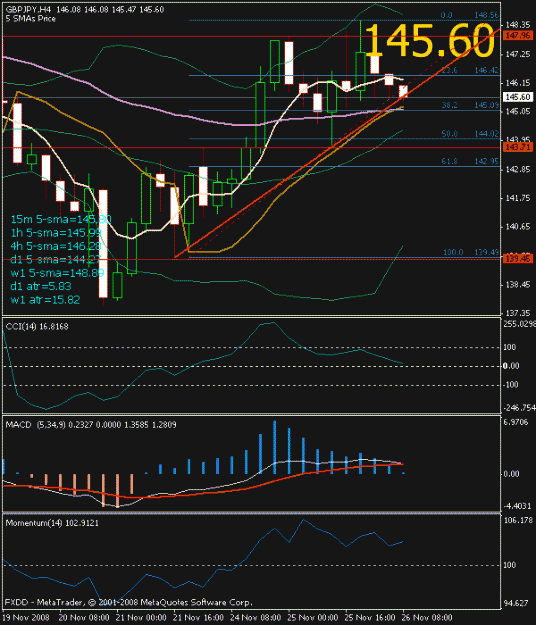Screen dimensions: 536x625
Task: Select the 'w1 atr=15.82' text label
Action: tap(45, 300)
